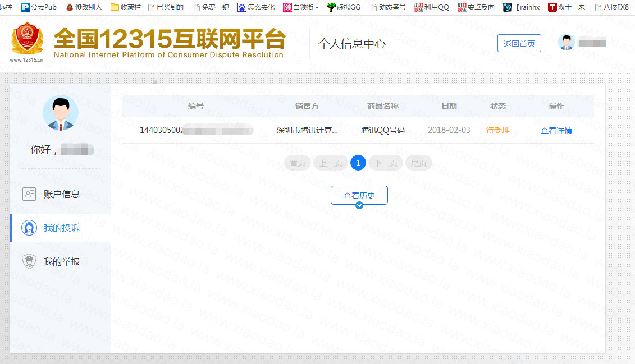Click the 待受理 status text
Image resolution: width=635 pixels, height=364 pixels.
[x=497, y=130]
